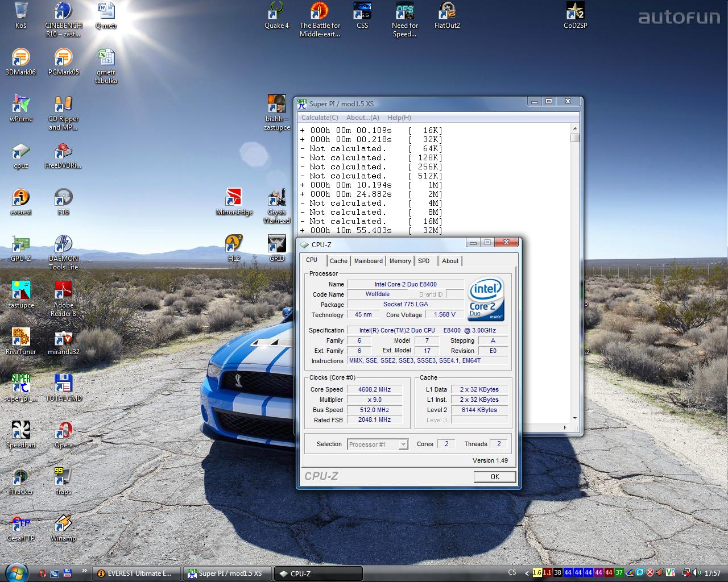Select the CPU tab in CPU-Z
The image size is (728, 582).
[312, 260]
